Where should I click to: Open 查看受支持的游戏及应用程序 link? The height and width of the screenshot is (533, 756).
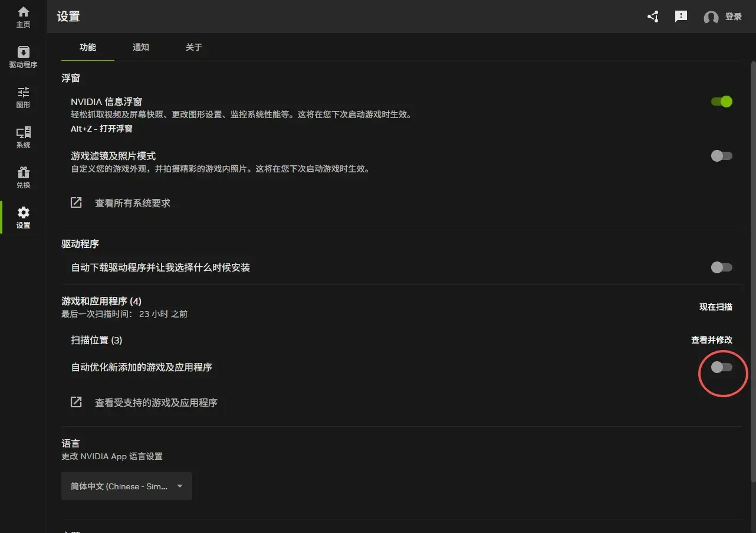(156, 403)
